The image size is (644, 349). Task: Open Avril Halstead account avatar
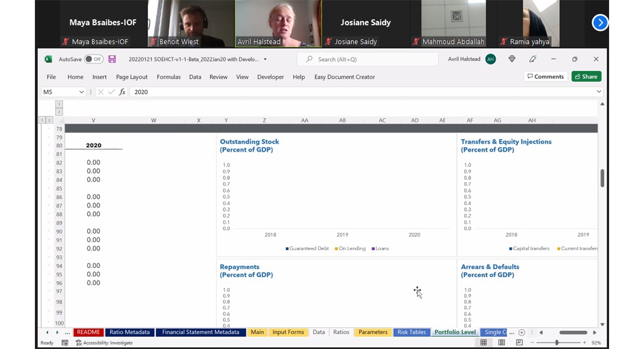tap(491, 59)
